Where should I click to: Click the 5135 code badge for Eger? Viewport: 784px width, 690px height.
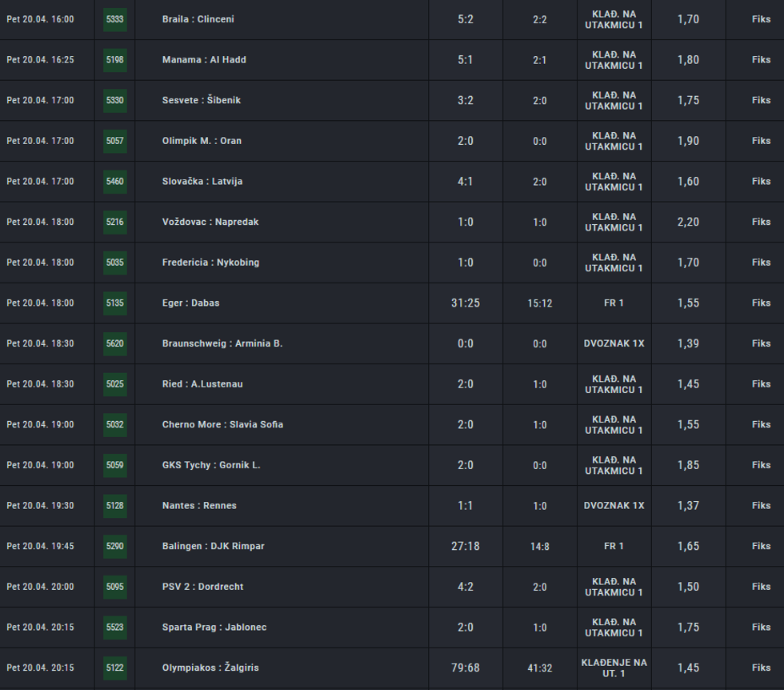coord(115,303)
